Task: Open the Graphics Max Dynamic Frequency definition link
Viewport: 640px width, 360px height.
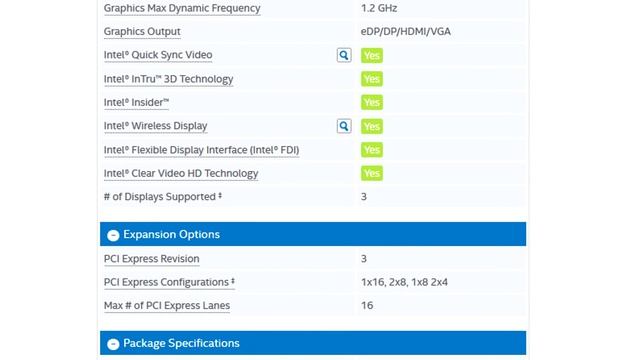Action: click(x=182, y=8)
